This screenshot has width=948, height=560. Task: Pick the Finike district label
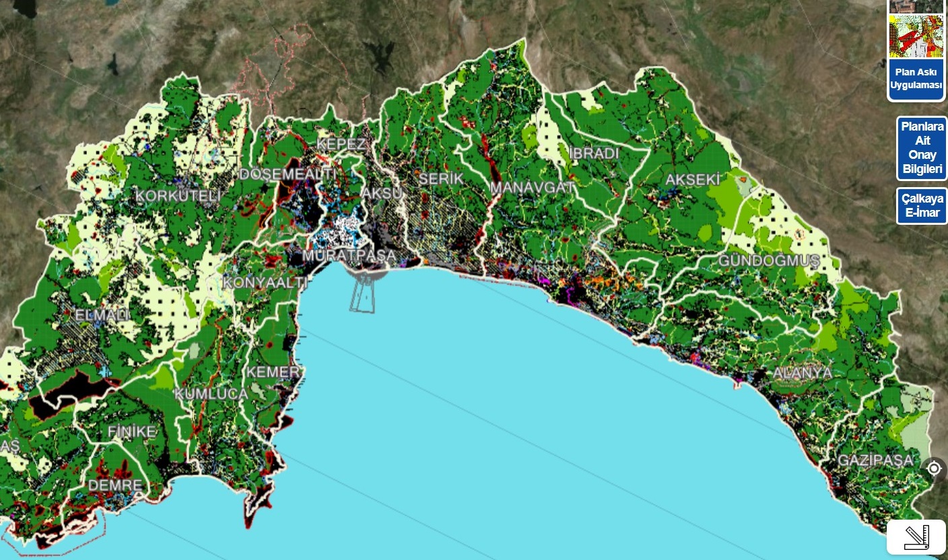tap(132, 431)
